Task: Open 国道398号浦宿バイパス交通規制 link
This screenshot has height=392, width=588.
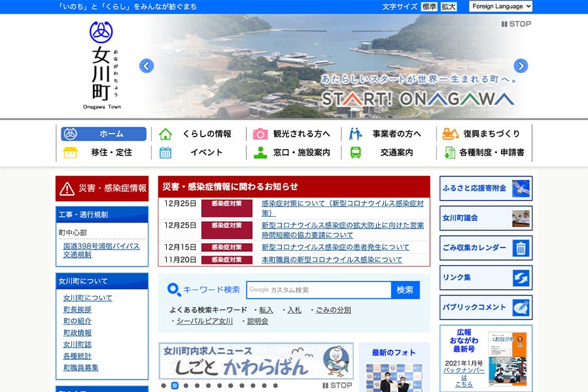Action: pyautogui.click(x=101, y=250)
